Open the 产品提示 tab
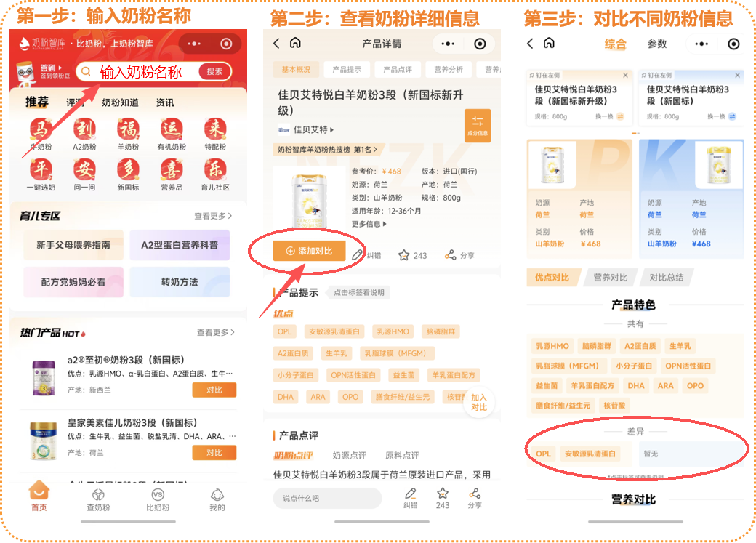Viewport: 756px width, 543px height. click(x=347, y=70)
